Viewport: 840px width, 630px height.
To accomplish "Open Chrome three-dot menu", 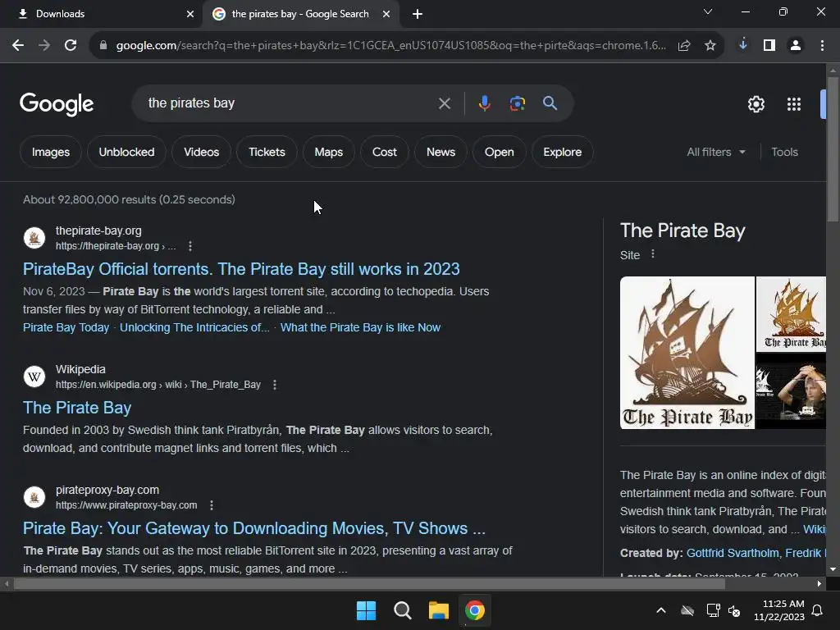I will coord(822,46).
